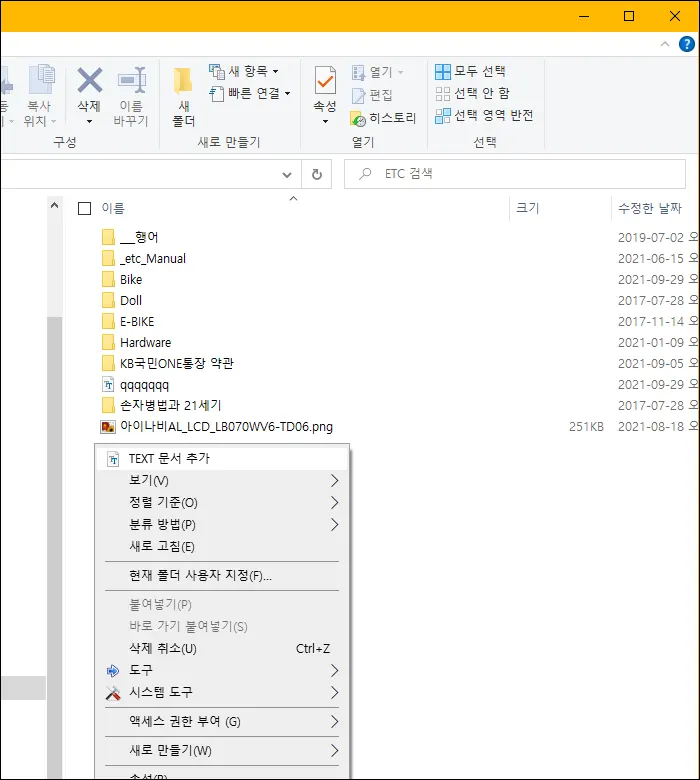Choose 현재 폴더 사용자 지정(F)...
The image size is (700, 780).
(222, 576)
